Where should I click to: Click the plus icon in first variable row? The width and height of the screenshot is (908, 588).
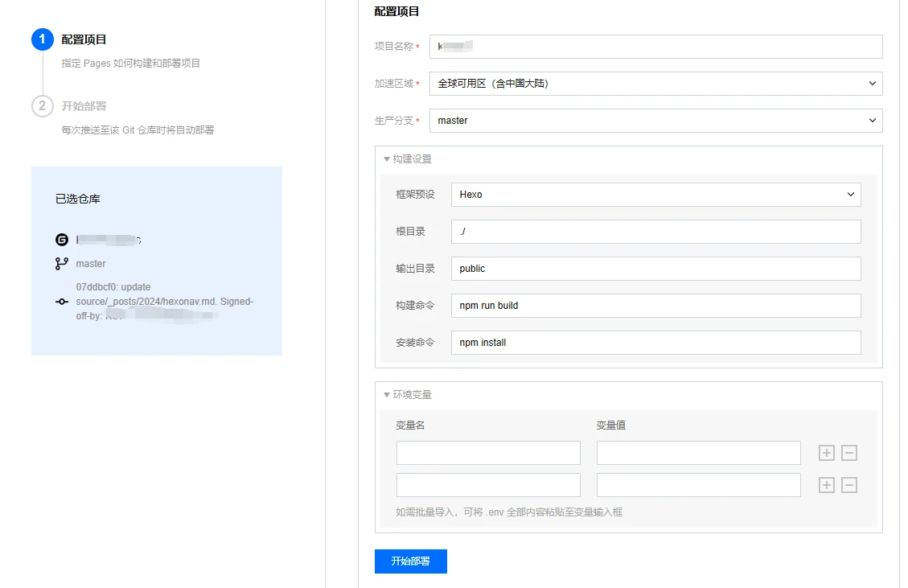click(x=826, y=453)
